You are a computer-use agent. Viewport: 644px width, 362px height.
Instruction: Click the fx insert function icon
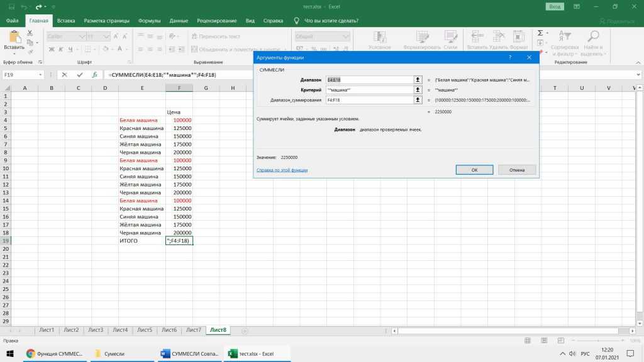coord(94,75)
